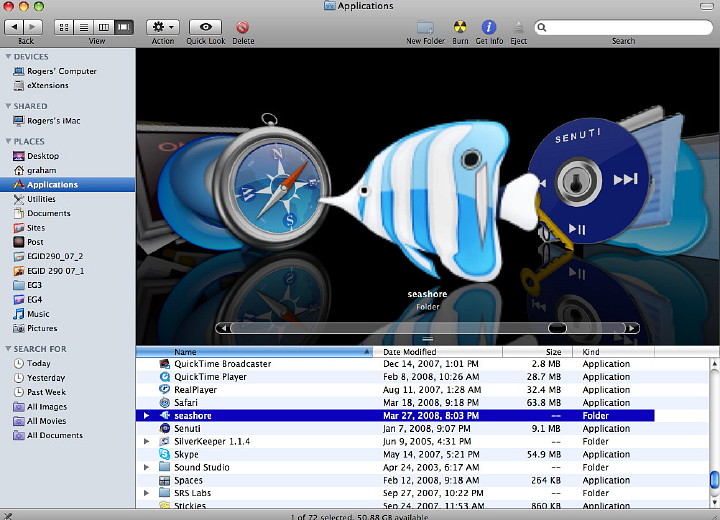
Task: Click Cover Flow scrollbar right arrow
Action: point(631,328)
